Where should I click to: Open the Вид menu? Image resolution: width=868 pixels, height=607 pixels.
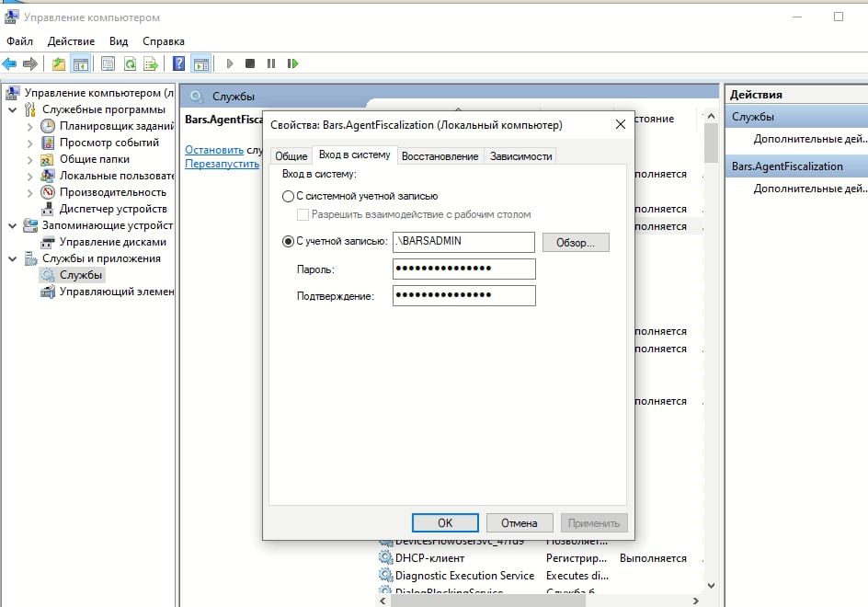pos(119,41)
